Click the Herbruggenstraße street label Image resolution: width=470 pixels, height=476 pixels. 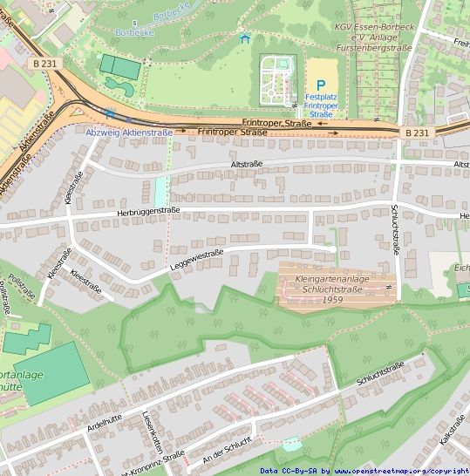coord(148,212)
